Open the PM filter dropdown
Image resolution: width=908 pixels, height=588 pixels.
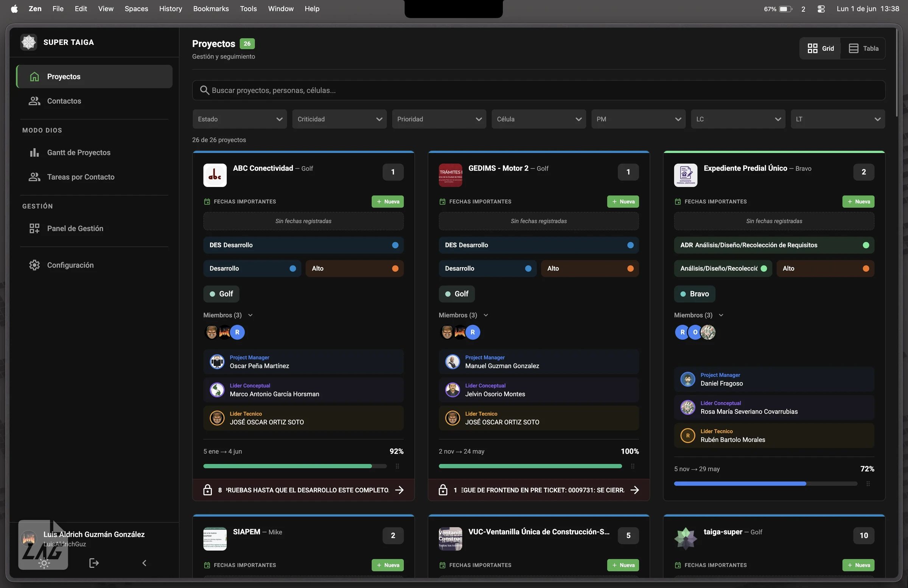click(638, 119)
